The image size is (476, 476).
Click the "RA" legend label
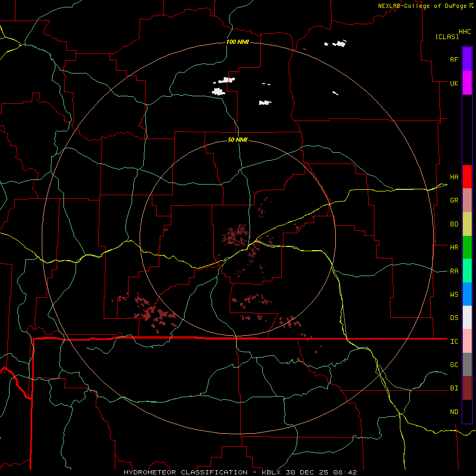pyautogui.click(x=454, y=271)
